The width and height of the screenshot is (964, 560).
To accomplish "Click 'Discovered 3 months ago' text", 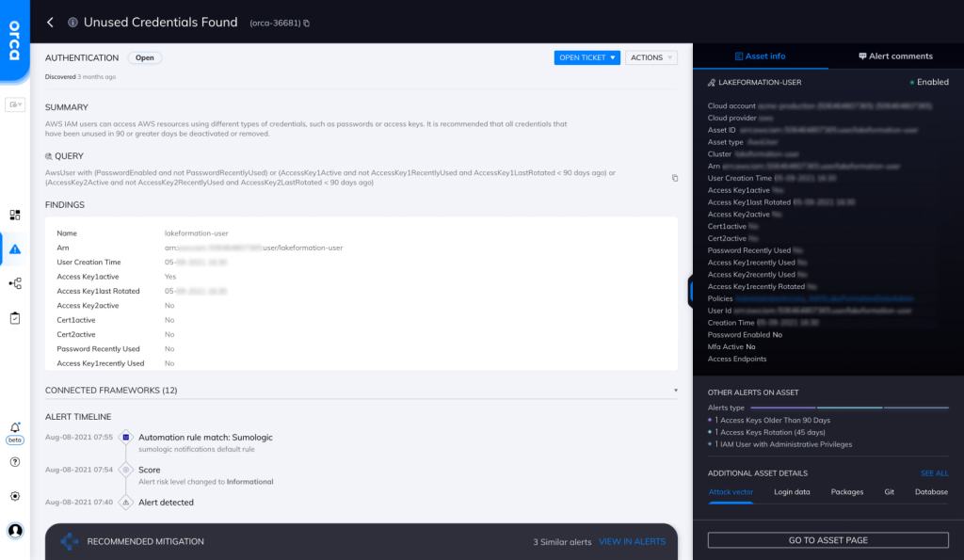I will 80,77.
